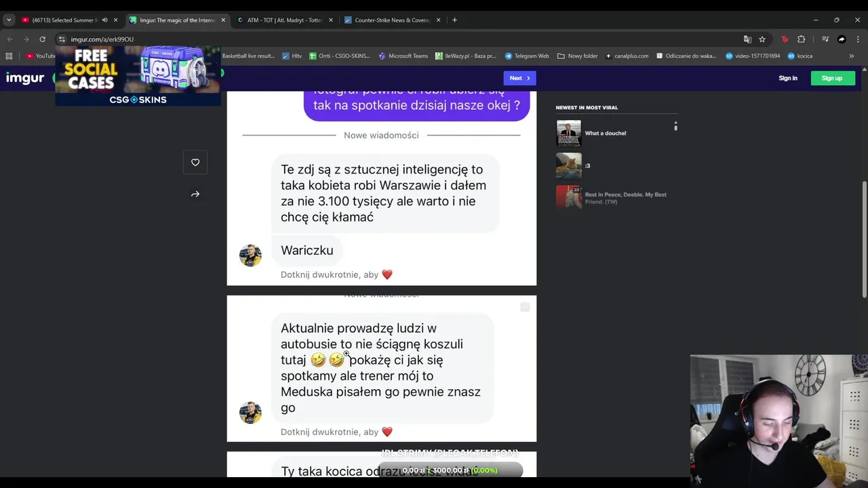868x488 pixels.
Task: Reload the current page
Action: point(42,39)
